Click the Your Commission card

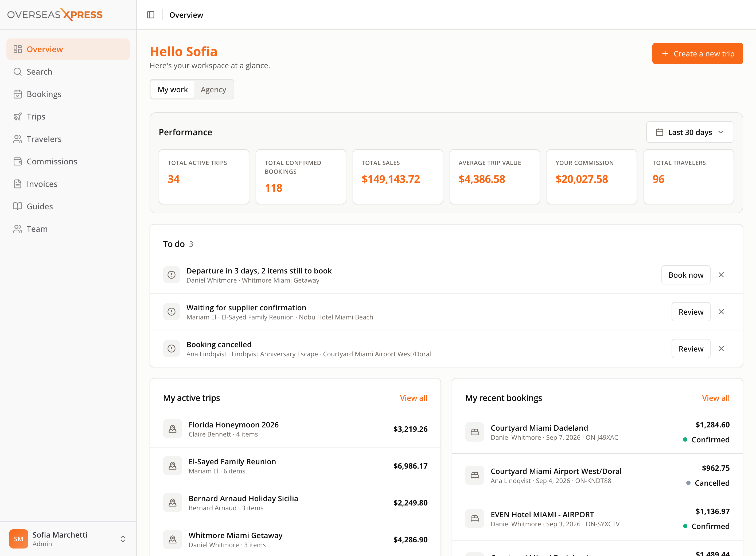591,177
